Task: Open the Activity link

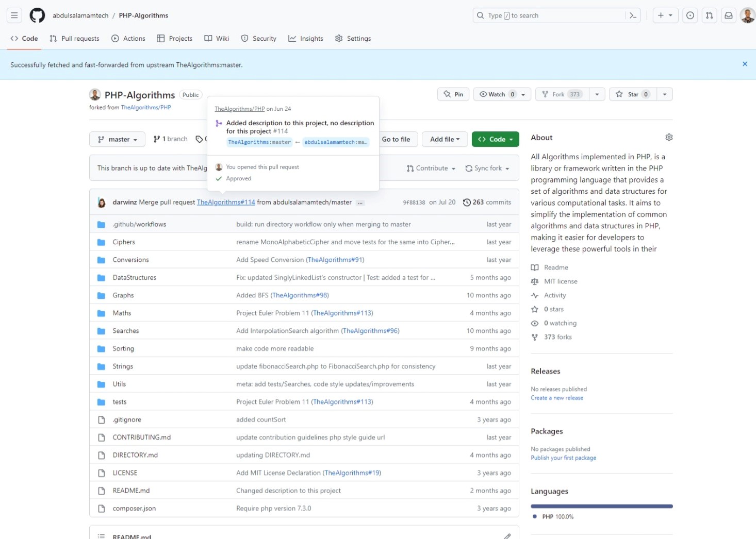Action: [x=549, y=295]
